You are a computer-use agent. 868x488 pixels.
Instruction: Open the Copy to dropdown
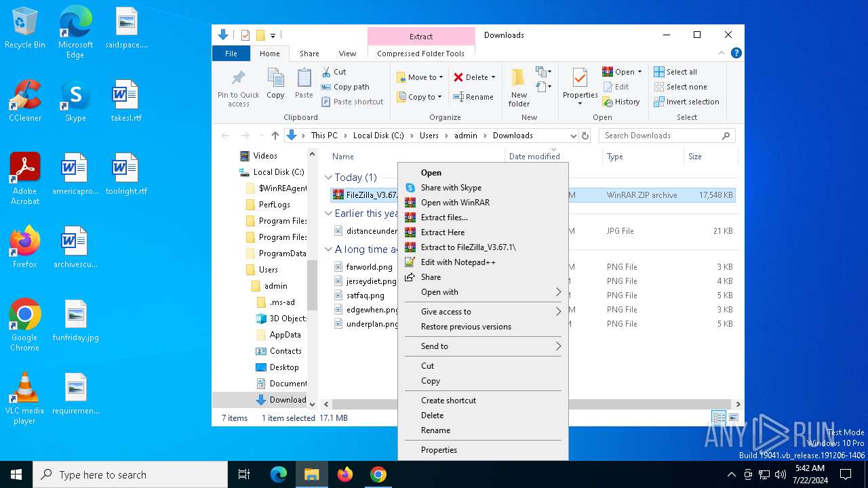(x=419, y=97)
